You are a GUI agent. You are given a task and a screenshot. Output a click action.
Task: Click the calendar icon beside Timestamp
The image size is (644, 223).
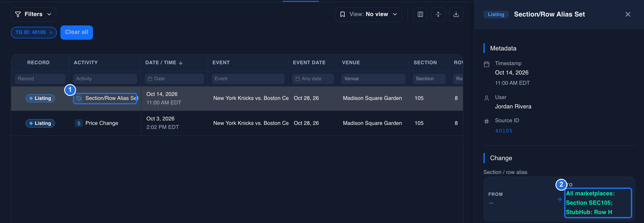tap(487, 64)
